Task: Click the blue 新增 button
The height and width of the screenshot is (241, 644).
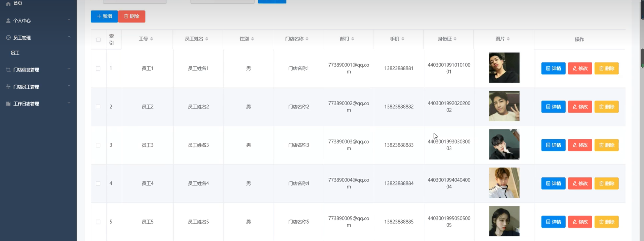Action: pos(104,16)
